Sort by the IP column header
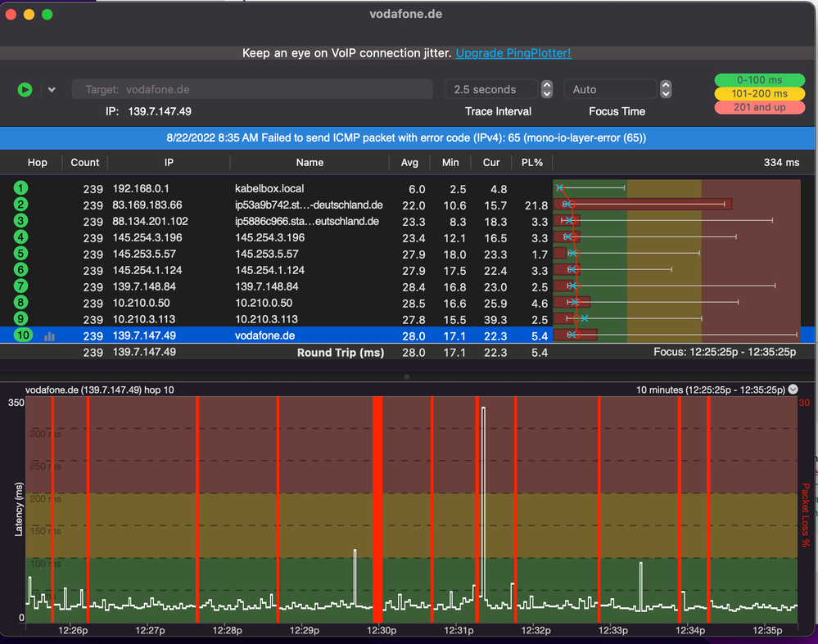Image resolution: width=818 pixels, height=644 pixels. tap(169, 163)
